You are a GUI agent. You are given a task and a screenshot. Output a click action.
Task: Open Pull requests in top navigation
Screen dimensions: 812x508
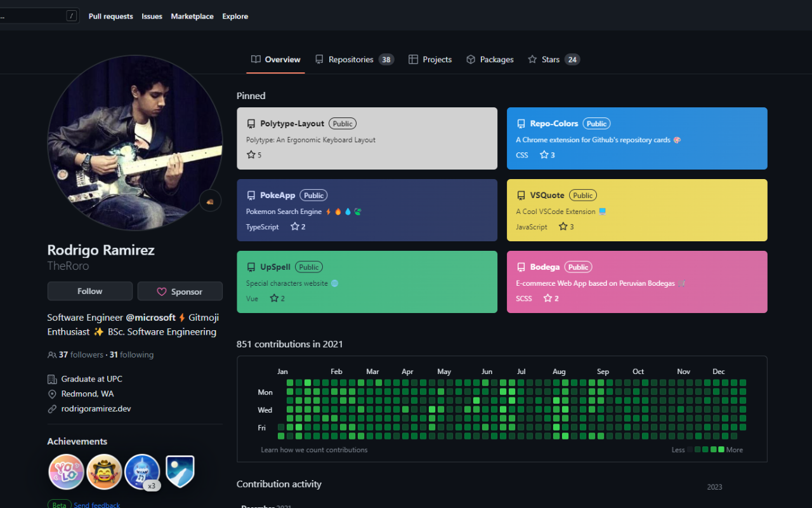(111, 17)
